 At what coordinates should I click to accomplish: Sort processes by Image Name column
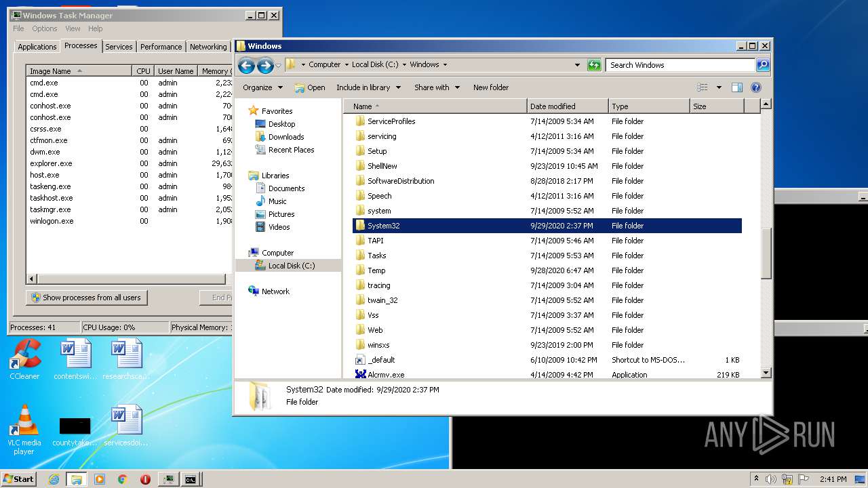point(79,71)
